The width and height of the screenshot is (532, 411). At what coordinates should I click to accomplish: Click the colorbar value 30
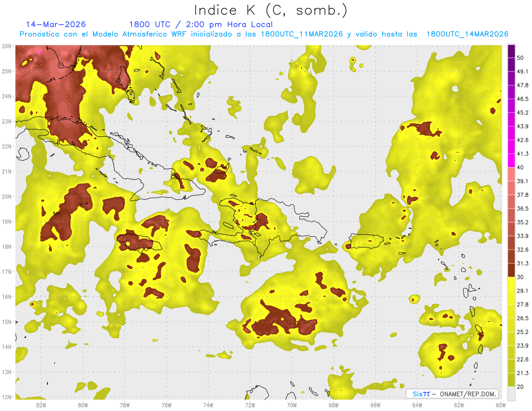tap(520, 277)
